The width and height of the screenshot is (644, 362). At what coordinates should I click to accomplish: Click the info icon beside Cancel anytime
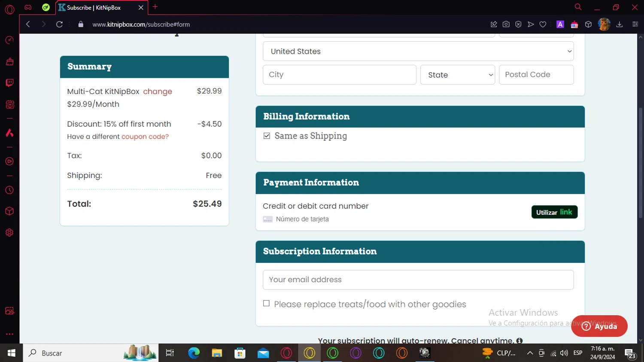coord(519,341)
